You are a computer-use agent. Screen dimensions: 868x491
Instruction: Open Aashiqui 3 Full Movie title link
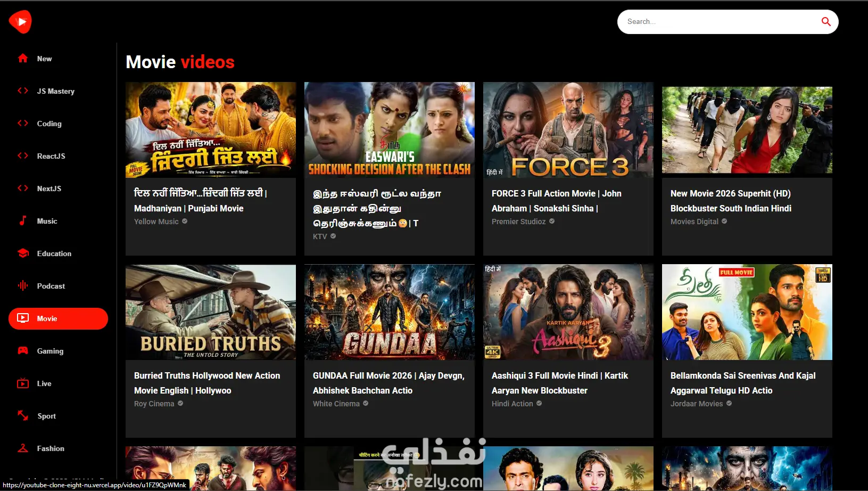pyautogui.click(x=560, y=383)
